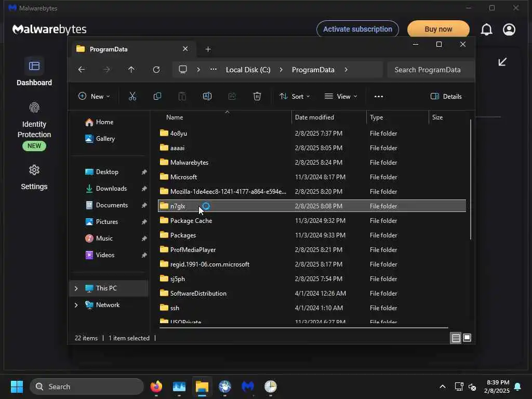Expand Network in navigation pane
Image resolution: width=532 pixels, height=399 pixels.
click(x=76, y=305)
